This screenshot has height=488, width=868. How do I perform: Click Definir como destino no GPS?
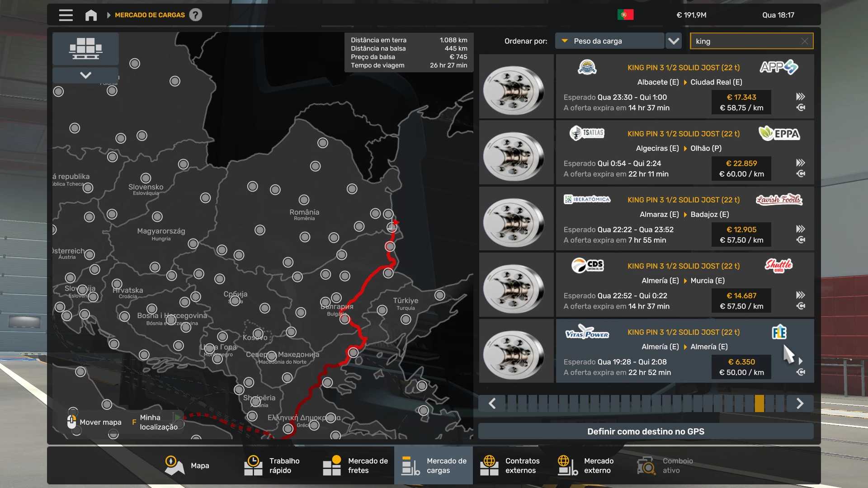click(x=646, y=432)
